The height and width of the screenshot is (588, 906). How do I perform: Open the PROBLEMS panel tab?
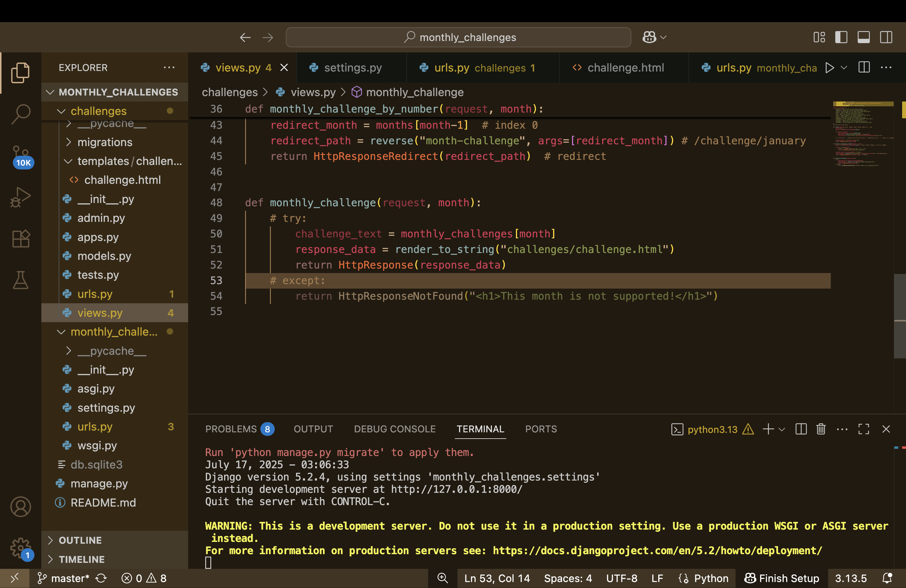[239, 429]
